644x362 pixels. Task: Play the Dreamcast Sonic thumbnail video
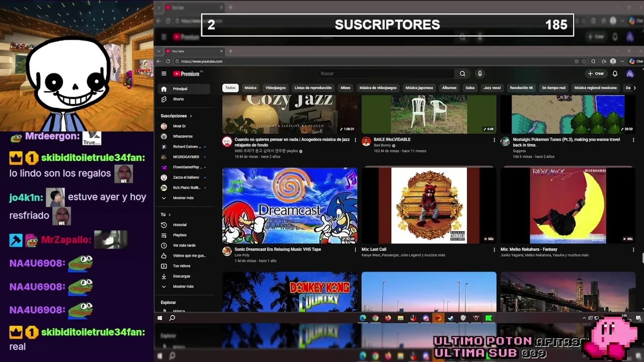tap(290, 206)
